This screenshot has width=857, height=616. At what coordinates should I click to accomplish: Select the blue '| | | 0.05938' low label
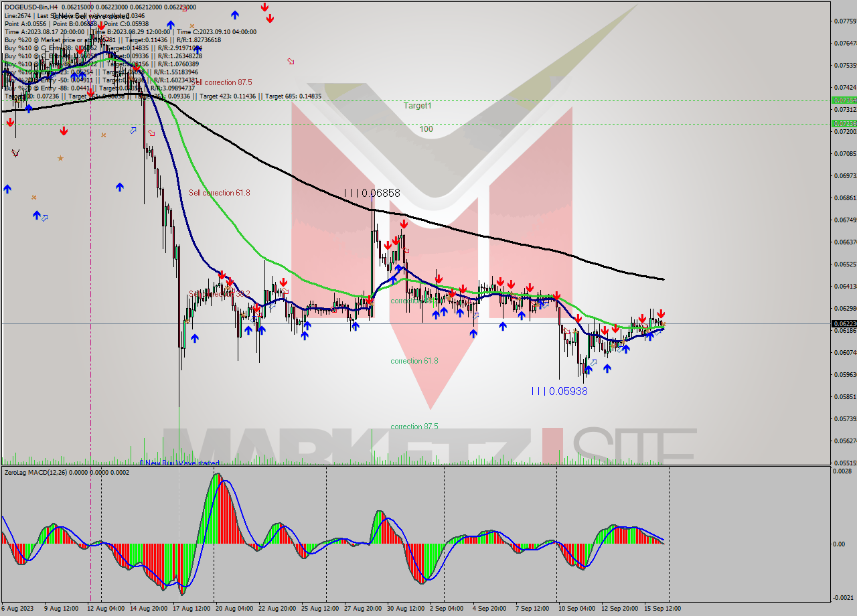tap(559, 391)
